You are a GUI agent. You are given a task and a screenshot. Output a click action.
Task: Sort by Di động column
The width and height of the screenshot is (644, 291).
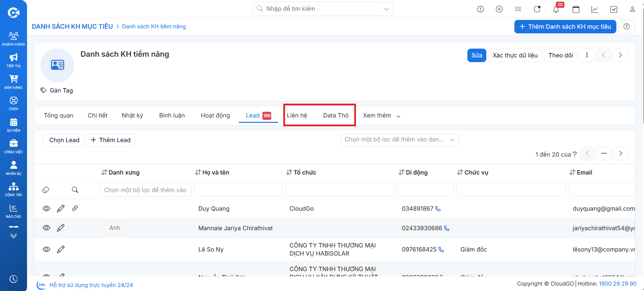click(413, 173)
